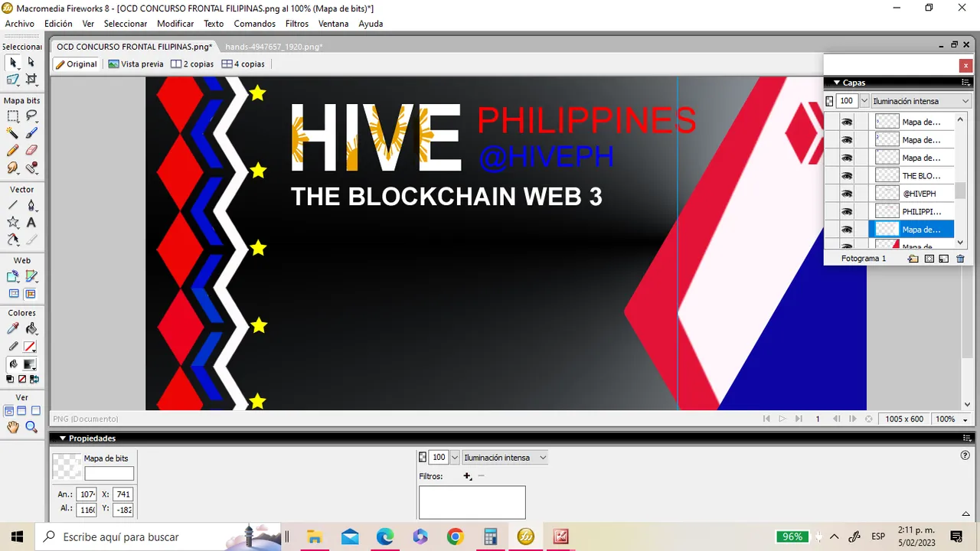Open blend mode dropdown in Capas panel
980x551 pixels.
pos(921,101)
